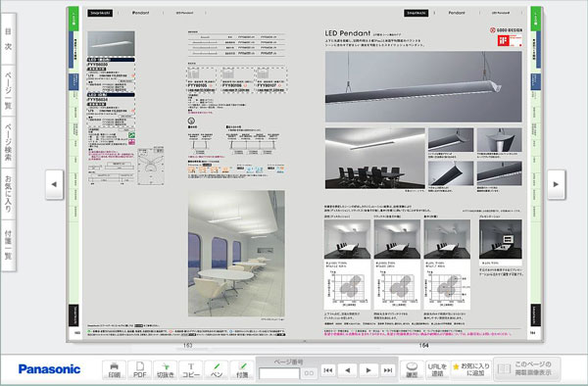Click the LED Pendant heading on right page
This screenshot has height=386, width=588.
point(347,33)
